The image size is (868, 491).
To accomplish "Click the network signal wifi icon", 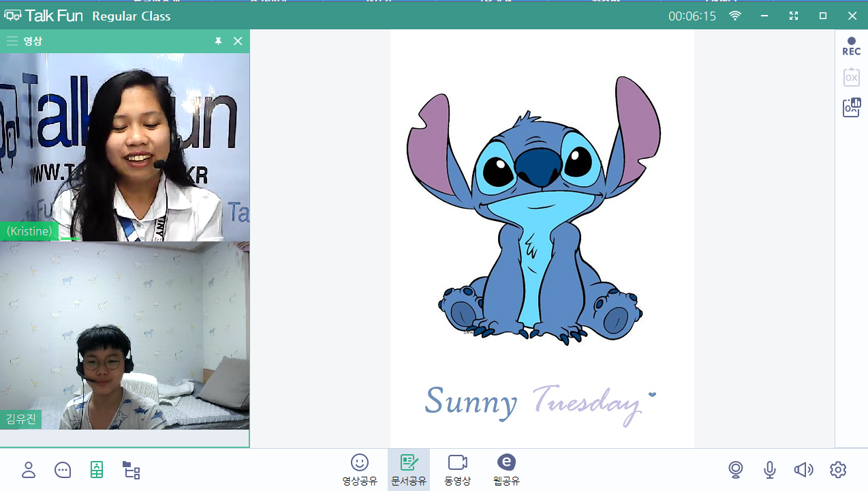I will click(734, 16).
